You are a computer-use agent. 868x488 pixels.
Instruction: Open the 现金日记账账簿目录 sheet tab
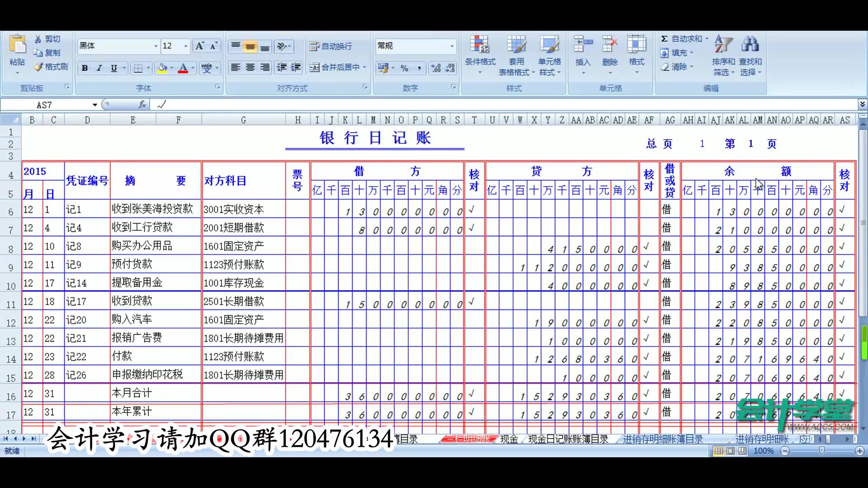click(x=567, y=439)
